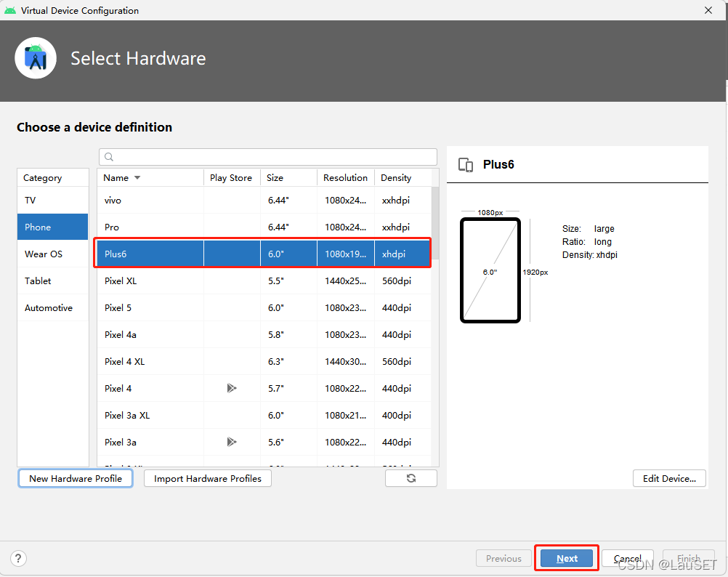Viewport: 728px width, 577px height.
Task: Select the Phone category
Action: tap(53, 227)
